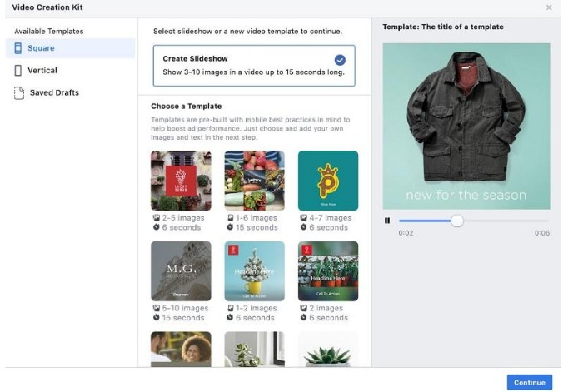Click the images icon beside 2 images

(303, 308)
